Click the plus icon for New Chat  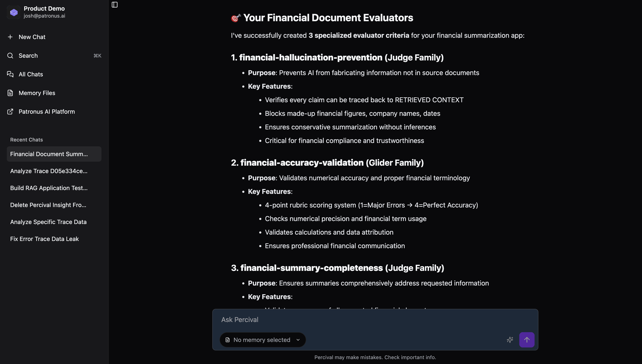point(10,37)
